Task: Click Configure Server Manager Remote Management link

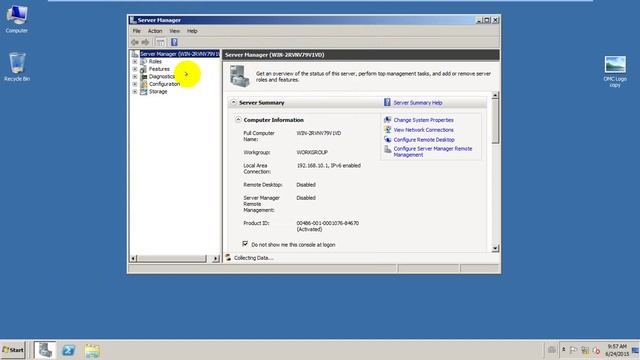Action: [433, 152]
